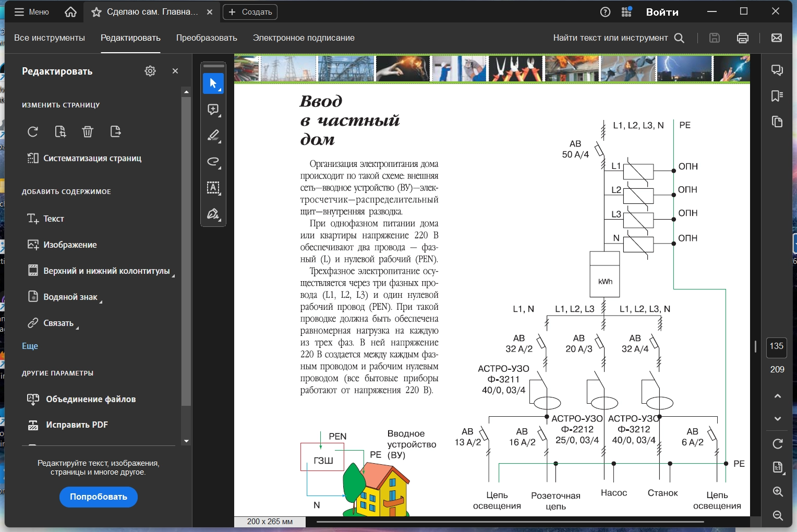This screenshot has width=797, height=532.
Task: Zoom out with the magnifier minus
Action: (778, 516)
